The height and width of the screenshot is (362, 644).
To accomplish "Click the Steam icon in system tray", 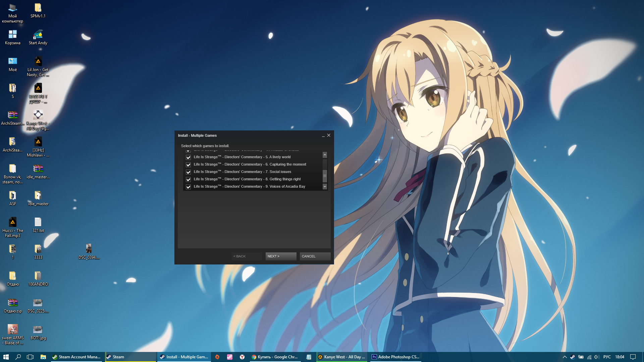I will [x=573, y=357].
